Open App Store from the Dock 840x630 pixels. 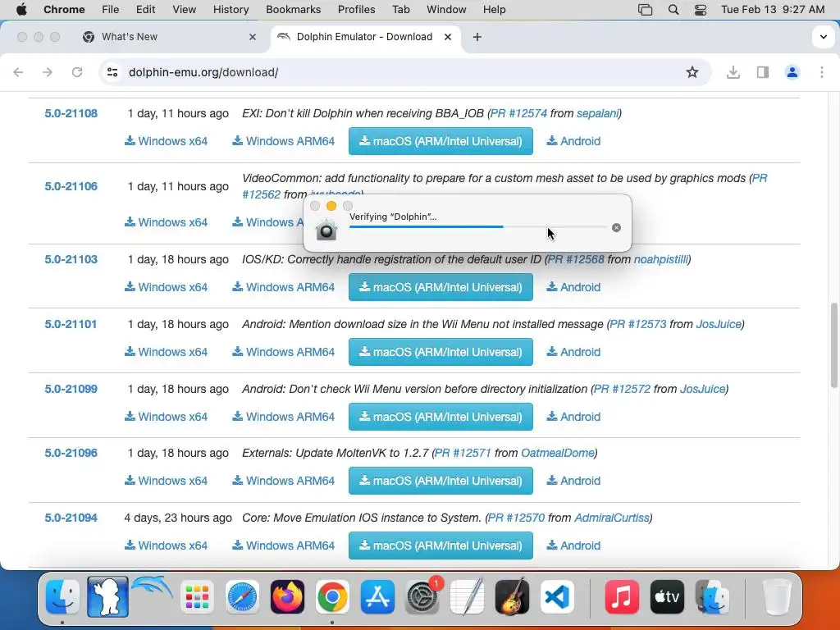(x=377, y=597)
